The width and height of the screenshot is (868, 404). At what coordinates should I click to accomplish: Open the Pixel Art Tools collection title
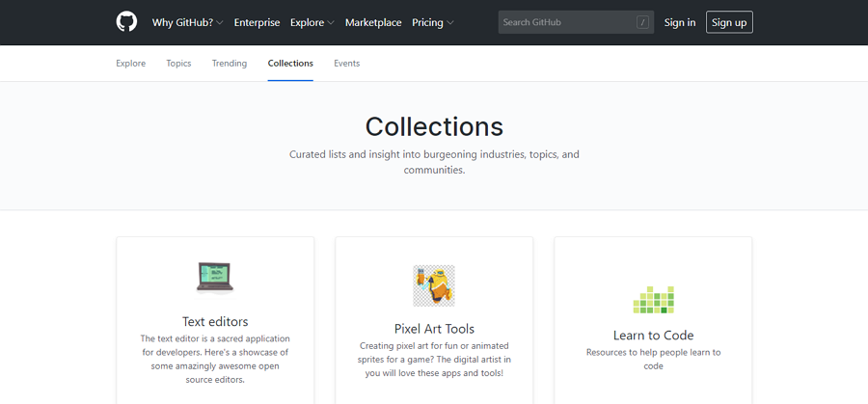435,329
